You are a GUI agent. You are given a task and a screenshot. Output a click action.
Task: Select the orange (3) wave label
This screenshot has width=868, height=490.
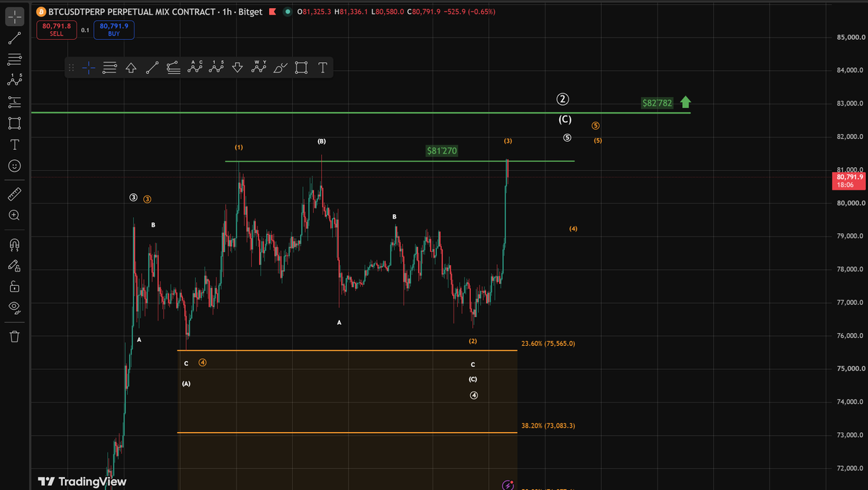[509, 140]
